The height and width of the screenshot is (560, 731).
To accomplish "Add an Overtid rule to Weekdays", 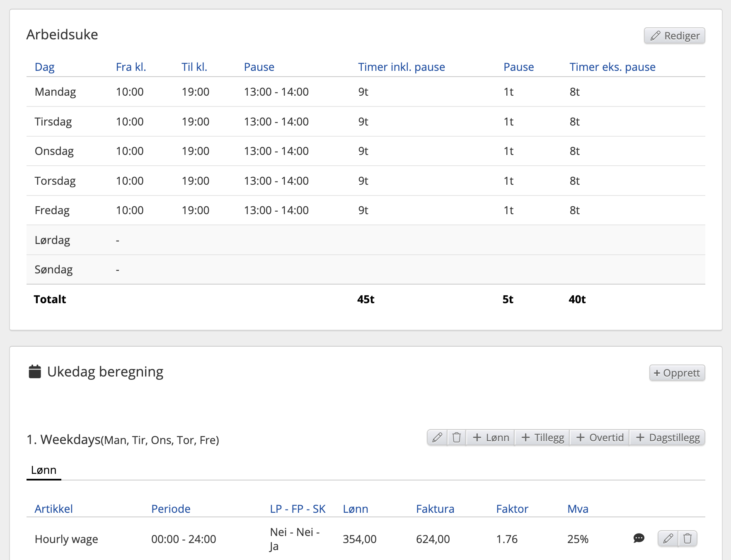I will click(600, 437).
